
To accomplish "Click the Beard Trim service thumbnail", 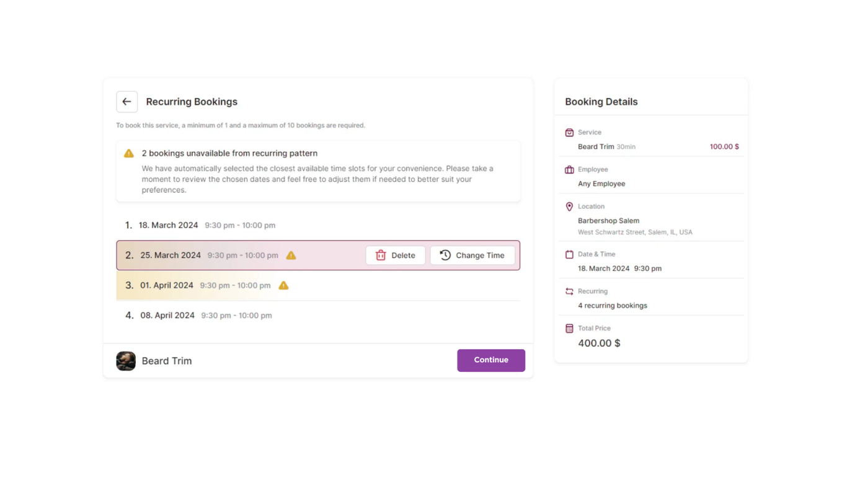I will [126, 361].
